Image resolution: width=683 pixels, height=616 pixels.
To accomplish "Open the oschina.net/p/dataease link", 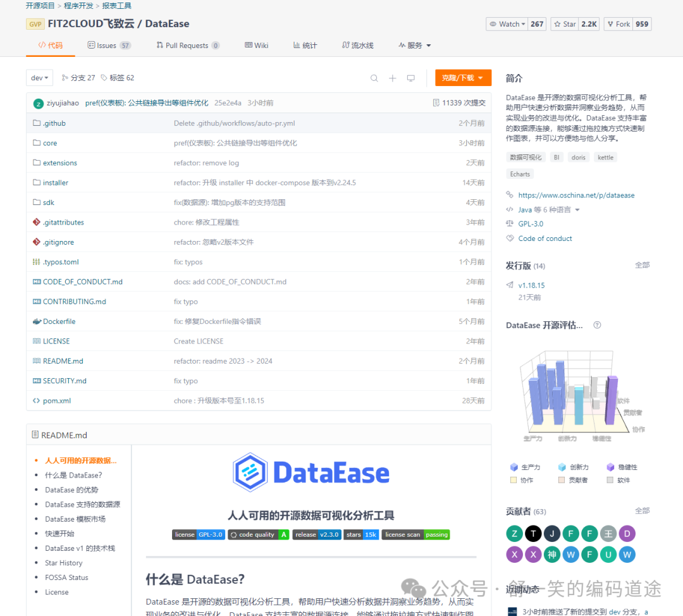I will [576, 195].
